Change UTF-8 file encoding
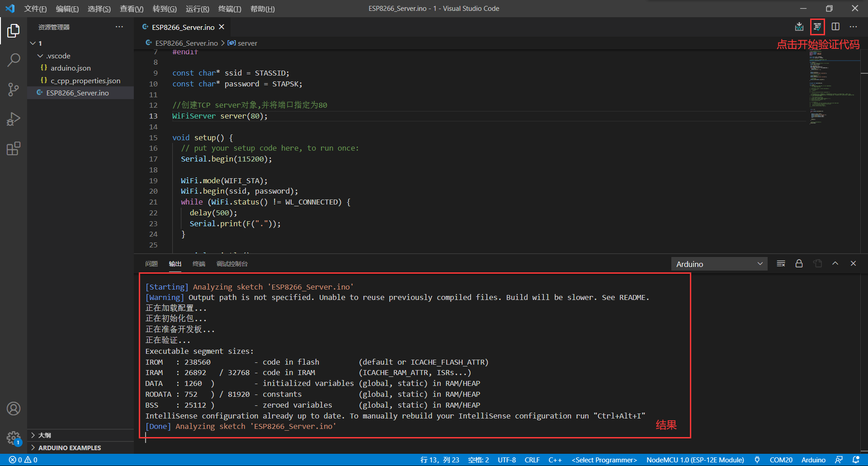This screenshot has height=466, width=868. [507, 460]
